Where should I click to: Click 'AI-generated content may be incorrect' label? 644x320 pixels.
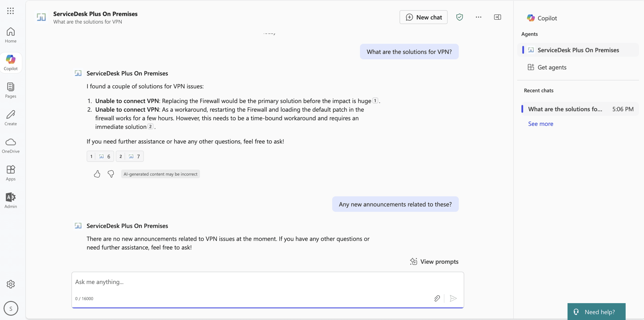(160, 174)
